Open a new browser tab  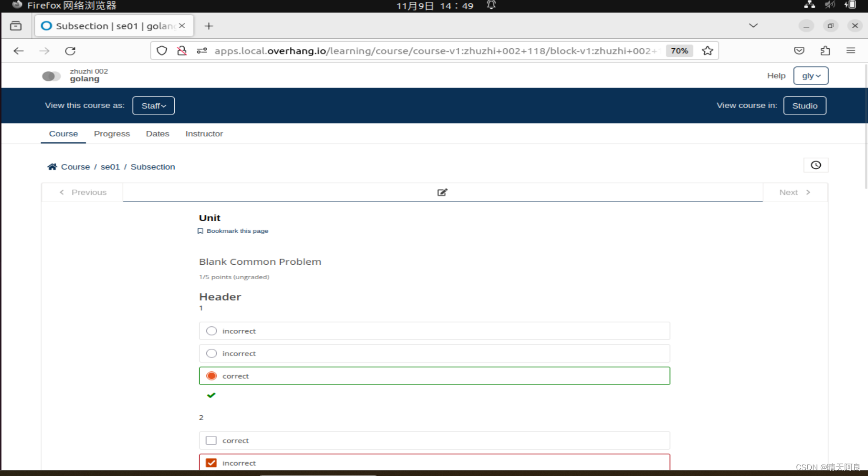pyautogui.click(x=209, y=26)
